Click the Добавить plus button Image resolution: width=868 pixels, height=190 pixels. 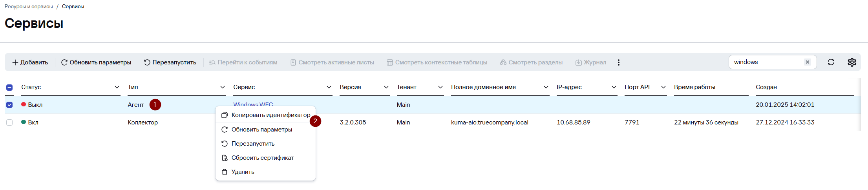point(30,62)
